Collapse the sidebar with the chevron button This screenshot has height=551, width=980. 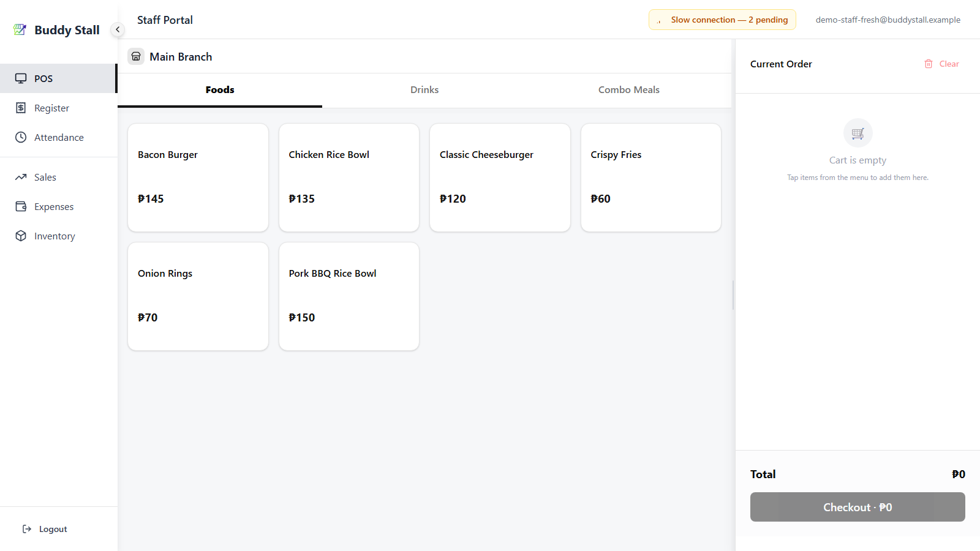pos(118,29)
